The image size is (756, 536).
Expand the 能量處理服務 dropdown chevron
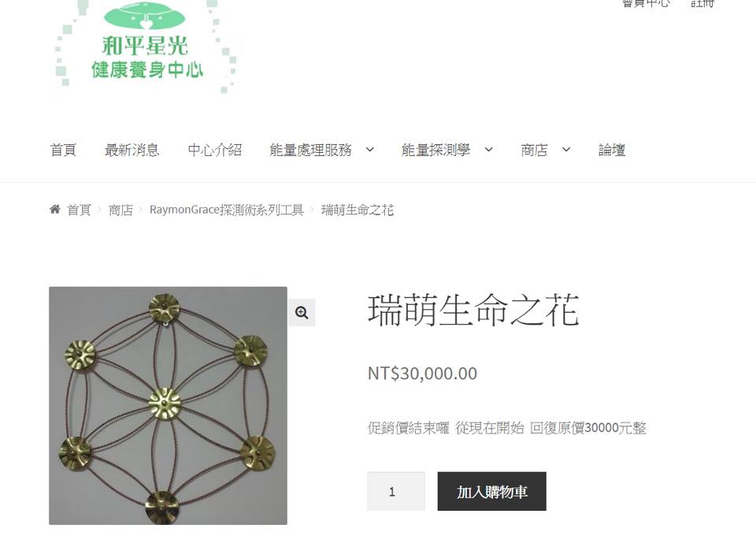click(x=370, y=150)
